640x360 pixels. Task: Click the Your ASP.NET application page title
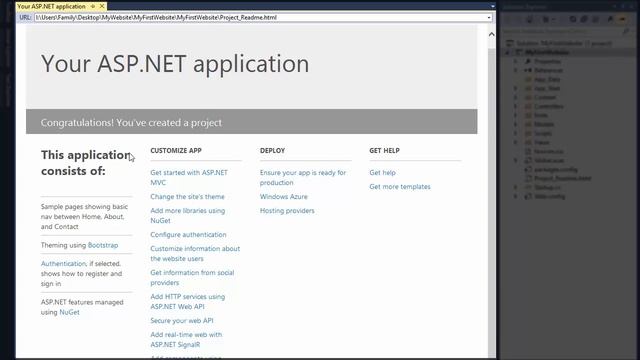tap(175, 64)
